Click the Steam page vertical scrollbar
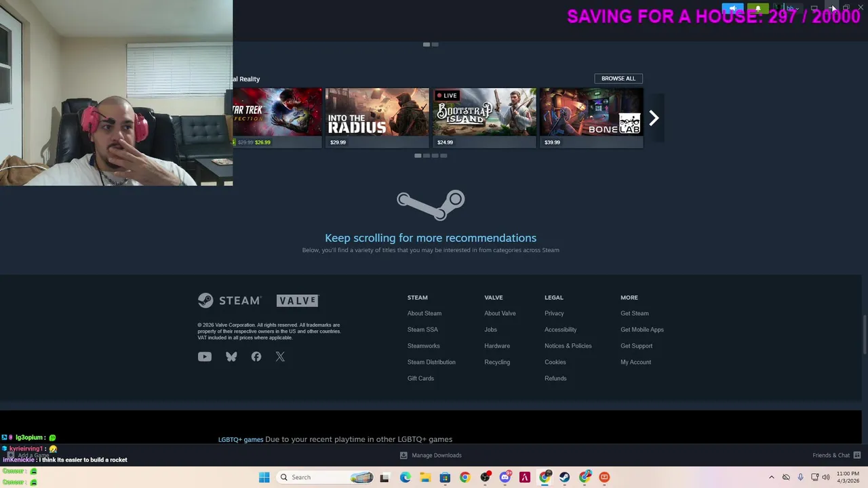The height and width of the screenshot is (488, 868). click(x=864, y=333)
